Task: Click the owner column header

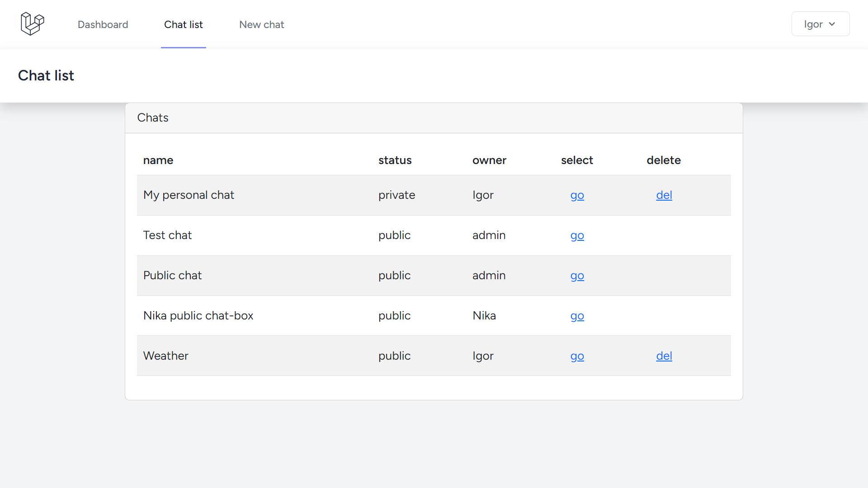Action: [x=489, y=160]
